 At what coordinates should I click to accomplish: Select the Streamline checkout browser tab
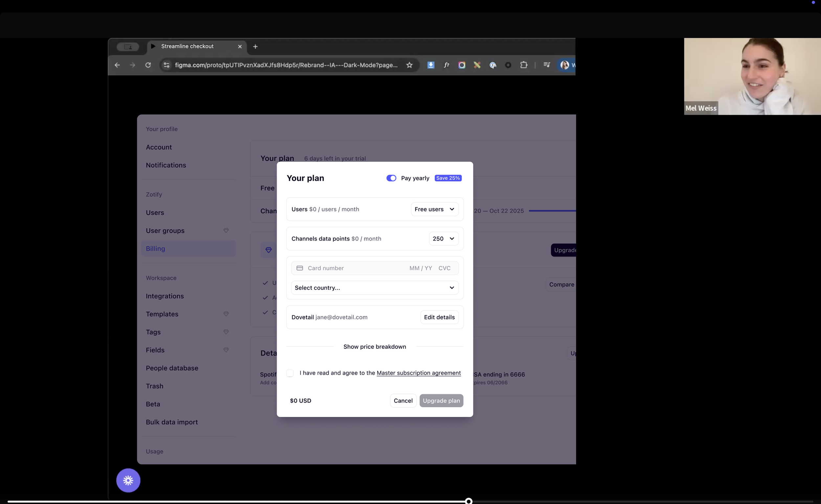tap(187, 46)
